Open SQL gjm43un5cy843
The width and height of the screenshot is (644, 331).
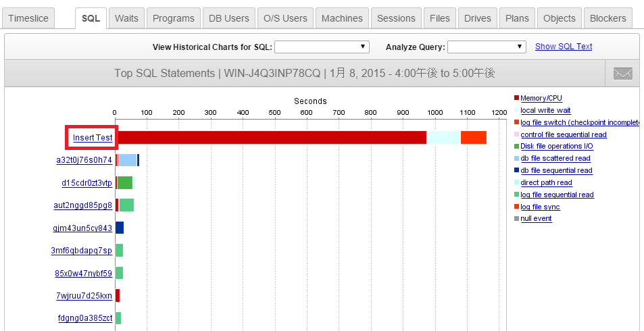click(x=82, y=228)
